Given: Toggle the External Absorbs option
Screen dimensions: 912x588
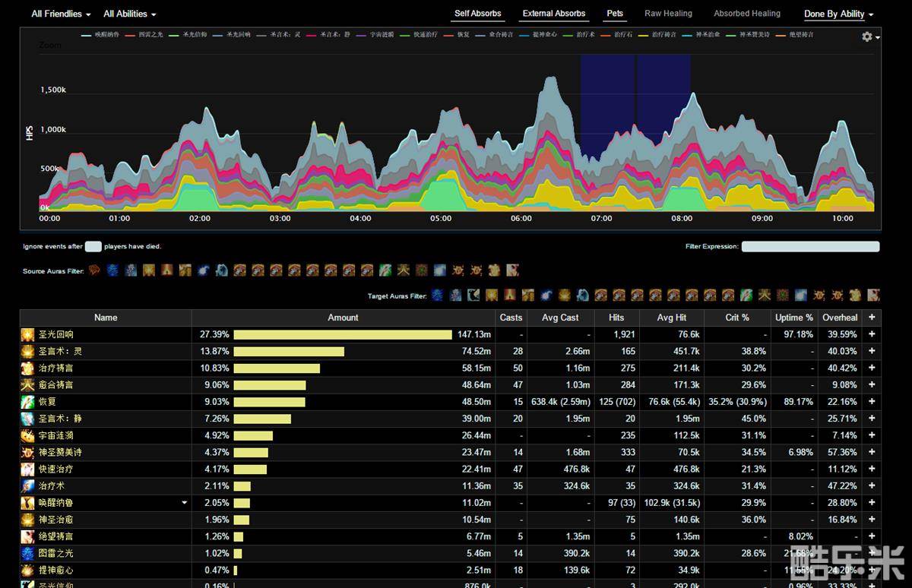Looking at the screenshot, I should (553, 14).
